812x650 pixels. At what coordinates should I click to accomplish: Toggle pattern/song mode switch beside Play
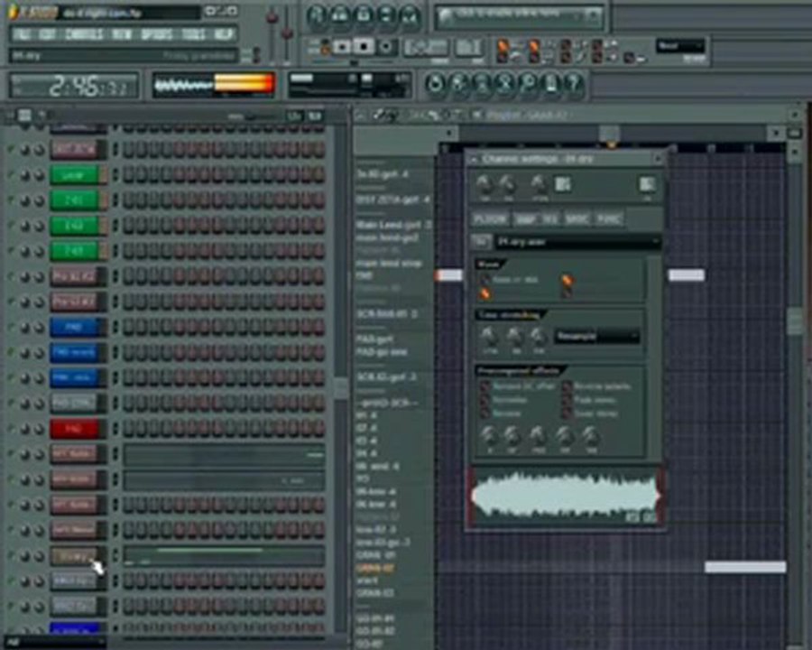(325, 47)
